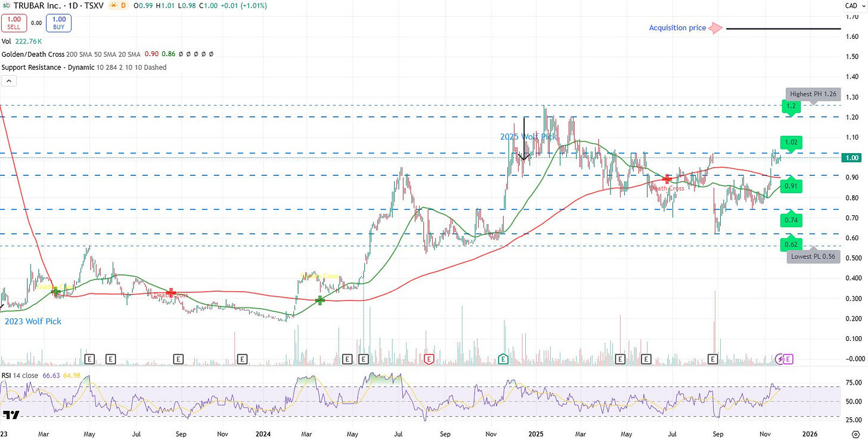The height and width of the screenshot is (440, 868).
Task: Click the 0.00 spread value between Sell and Buy
Action: tap(36, 23)
